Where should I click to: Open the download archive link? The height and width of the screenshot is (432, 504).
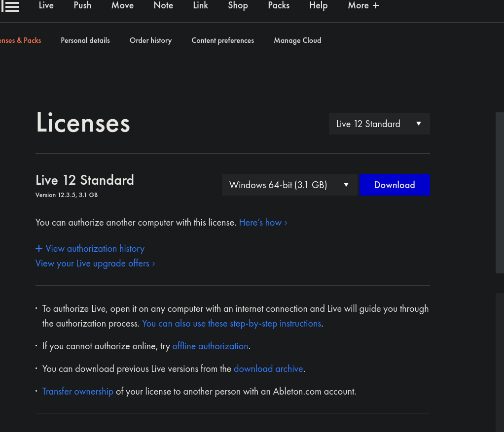point(268,369)
